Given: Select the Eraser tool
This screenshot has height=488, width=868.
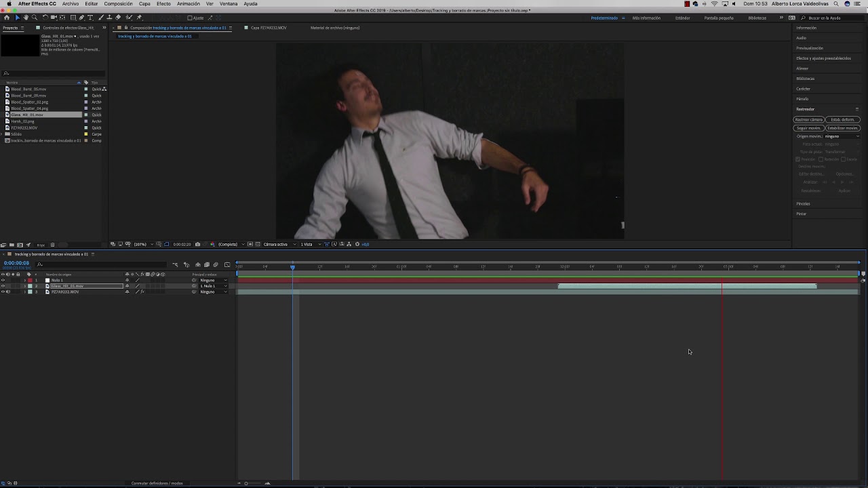Looking at the screenshot, I should click(118, 18).
